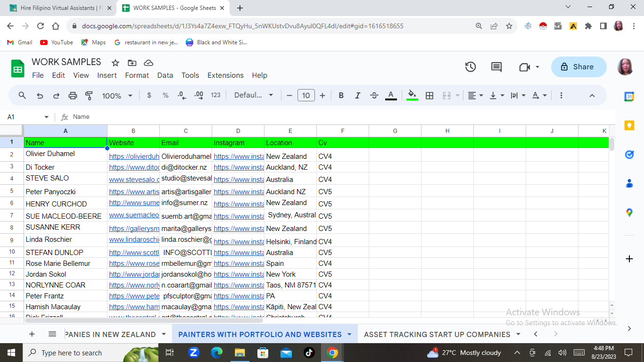
Task: Open Google Calendar side panel
Action: coord(629,96)
